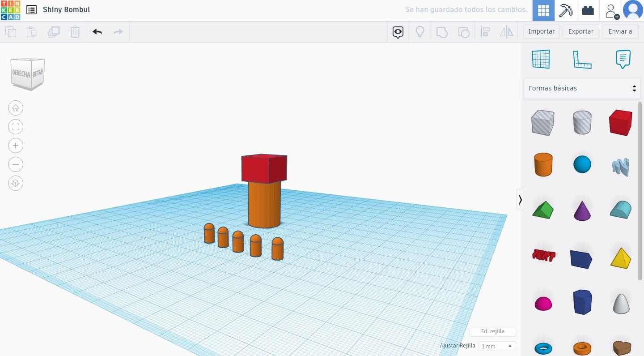Image resolution: width=644 pixels, height=356 pixels.
Task: Zoom in with the plus button
Action: (x=16, y=146)
